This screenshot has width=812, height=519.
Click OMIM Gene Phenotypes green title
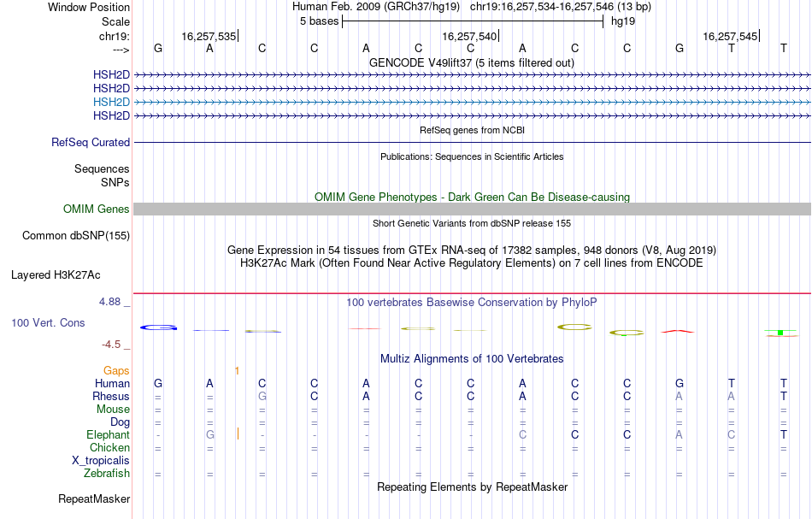tap(472, 197)
